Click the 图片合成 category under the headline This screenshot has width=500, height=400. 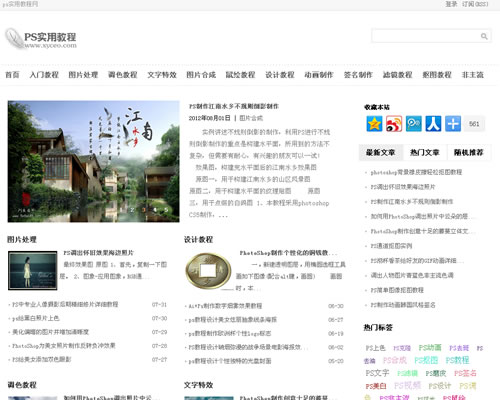[251, 118]
